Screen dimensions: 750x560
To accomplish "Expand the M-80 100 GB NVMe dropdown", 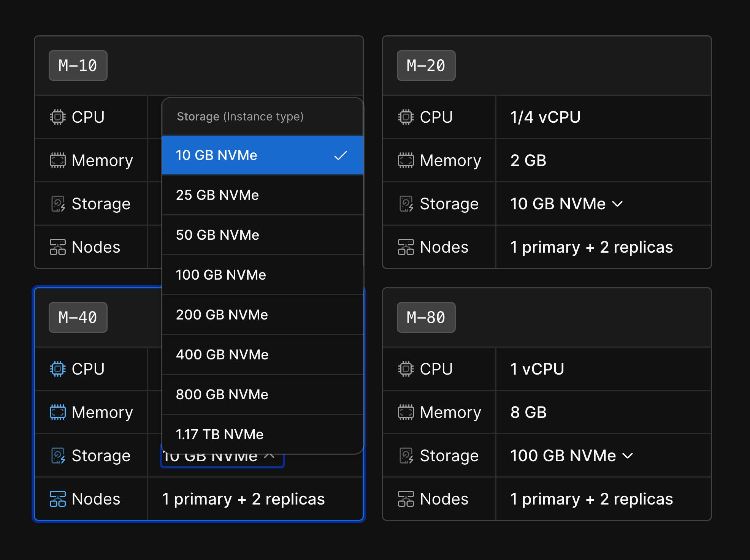I will point(572,456).
